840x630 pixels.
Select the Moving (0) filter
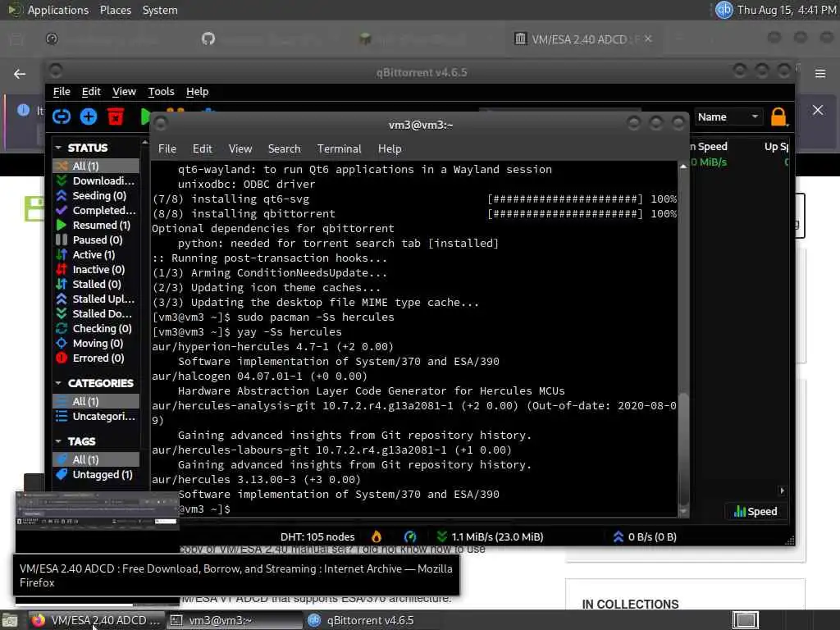(96, 343)
